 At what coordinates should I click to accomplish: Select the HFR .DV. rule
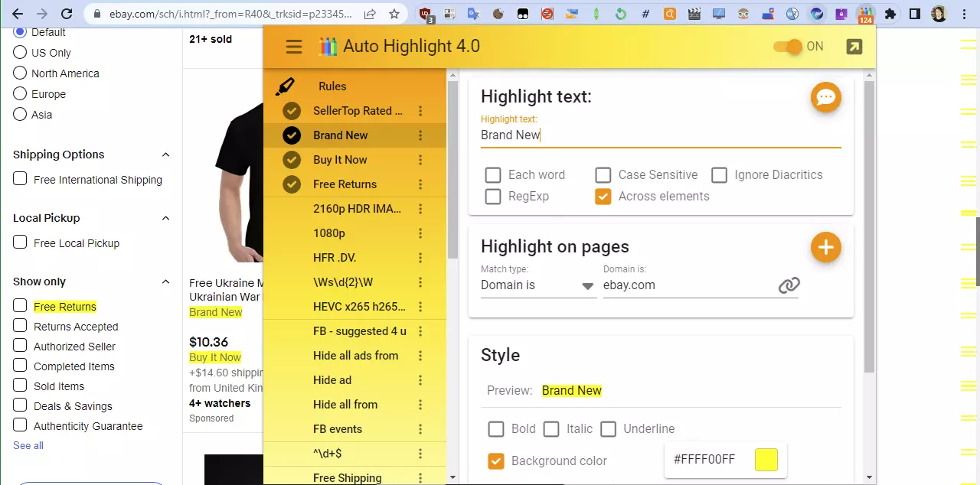tap(335, 258)
